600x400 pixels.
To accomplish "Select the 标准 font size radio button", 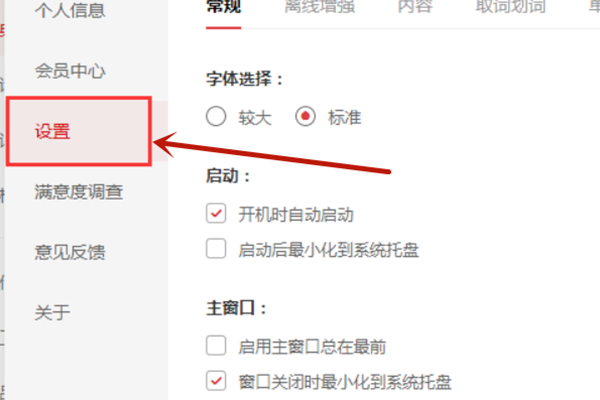I will tap(305, 116).
